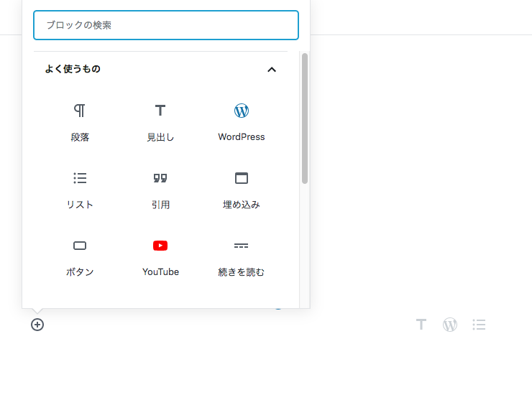Click the block list scrollbar thumb
Viewport: 532px width, 395px height.
(305, 118)
